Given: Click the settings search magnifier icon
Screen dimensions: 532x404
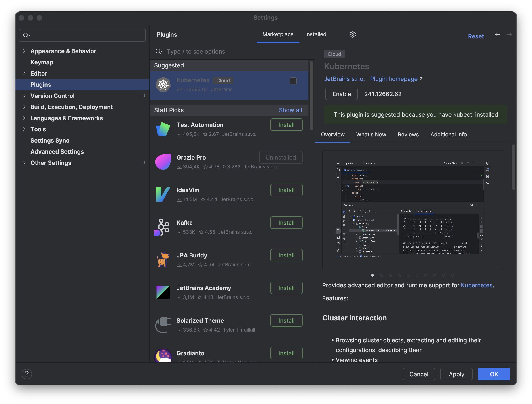Looking at the screenshot, I should pyautogui.click(x=26, y=35).
